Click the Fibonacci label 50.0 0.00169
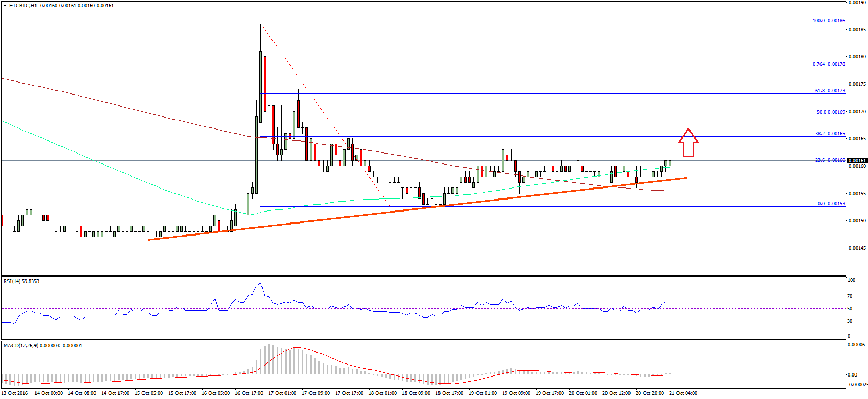 830,112
